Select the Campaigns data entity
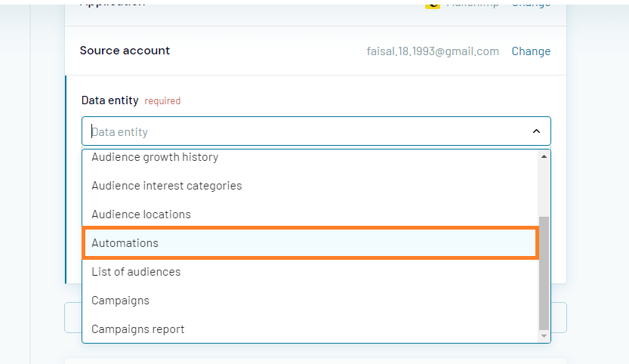629x364 pixels. pyautogui.click(x=120, y=301)
